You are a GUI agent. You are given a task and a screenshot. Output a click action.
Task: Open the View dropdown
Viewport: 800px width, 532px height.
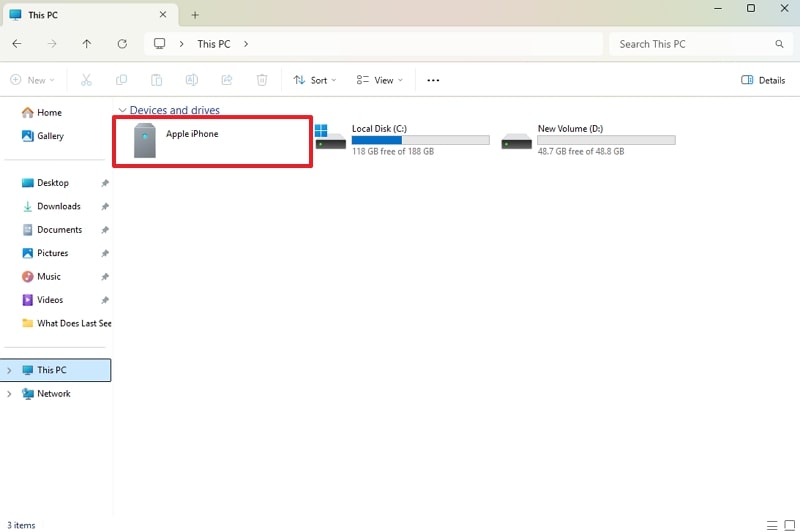point(380,80)
